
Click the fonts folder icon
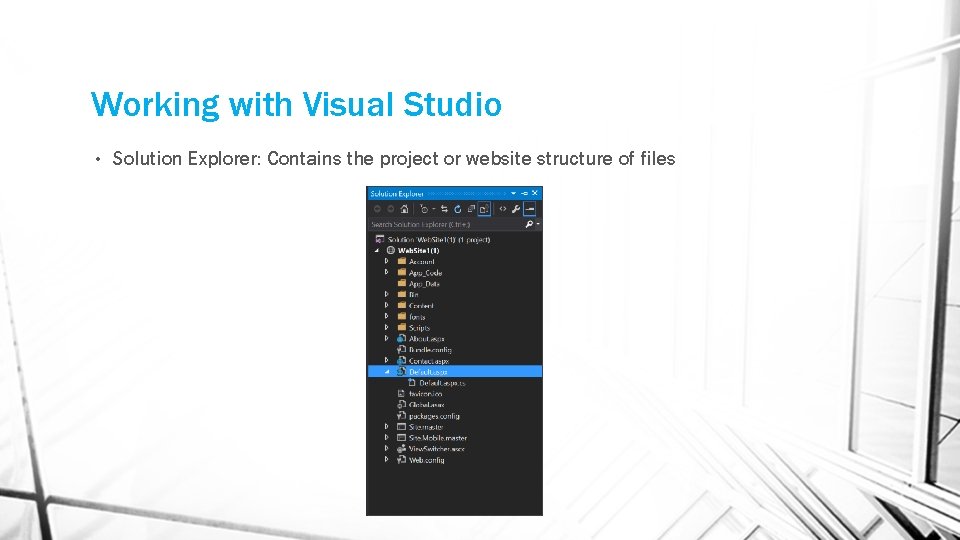coord(402,316)
